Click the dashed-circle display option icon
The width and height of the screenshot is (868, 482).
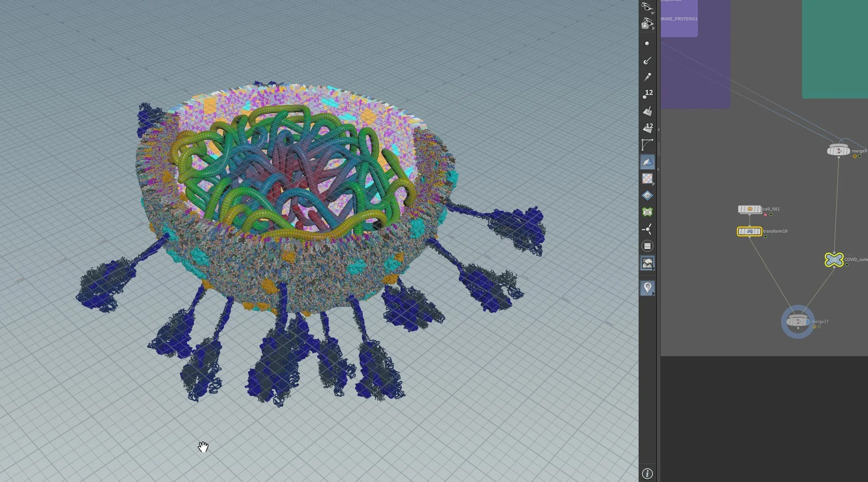coord(647,246)
